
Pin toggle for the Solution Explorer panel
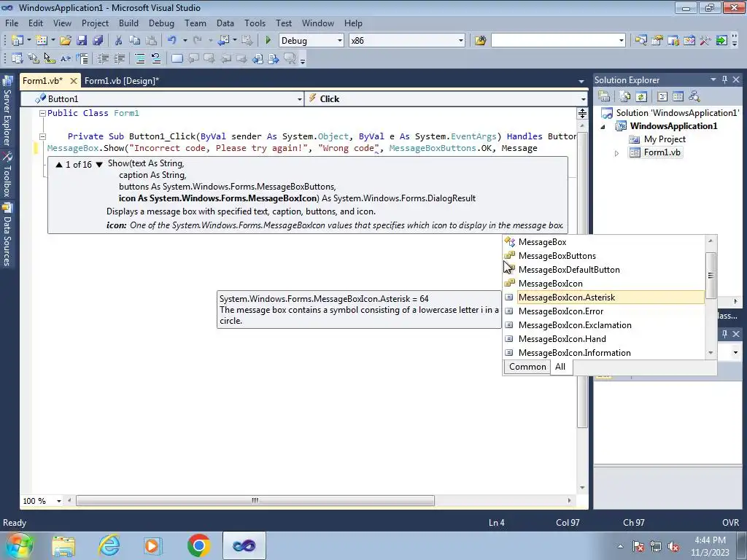(x=724, y=80)
